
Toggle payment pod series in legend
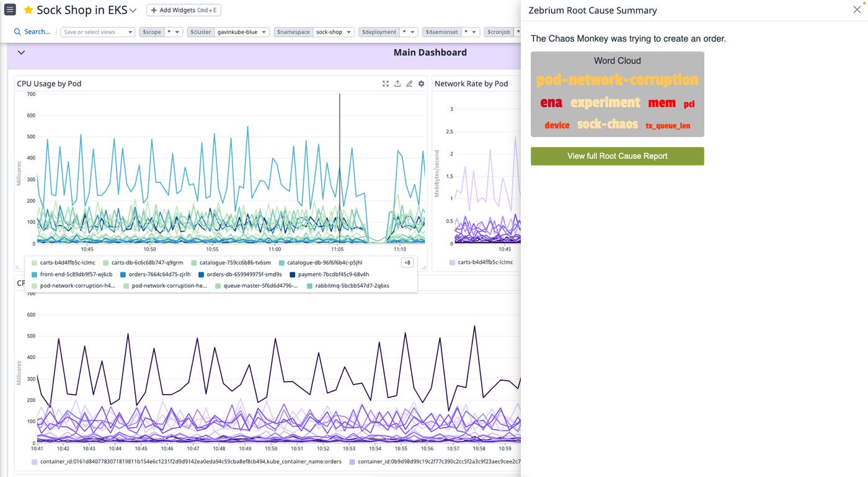[x=333, y=274]
